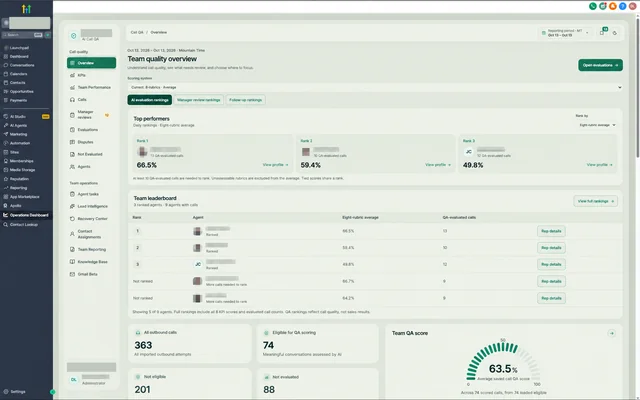640x400 pixels.
Task: Open Reputation in the sidebar
Action: click(19, 179)
